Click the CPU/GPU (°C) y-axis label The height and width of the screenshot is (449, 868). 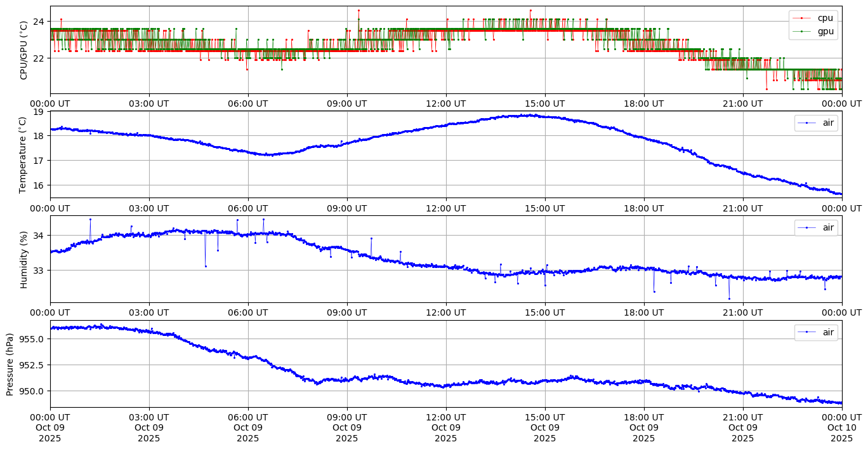tap(24, 50)
